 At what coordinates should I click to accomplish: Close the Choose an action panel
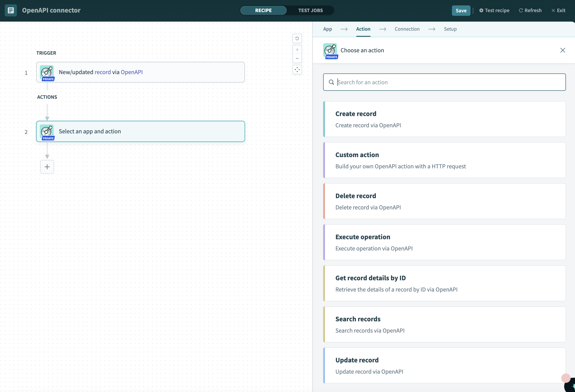click(563, 50)
